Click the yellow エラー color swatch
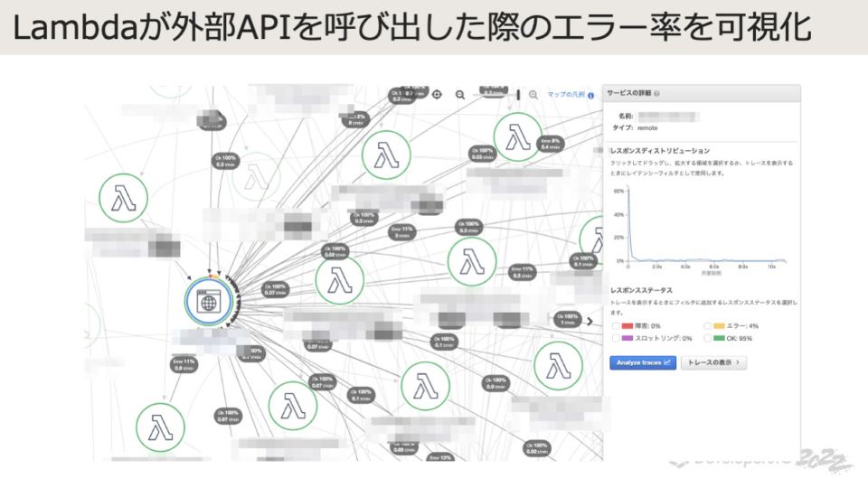 721,326
